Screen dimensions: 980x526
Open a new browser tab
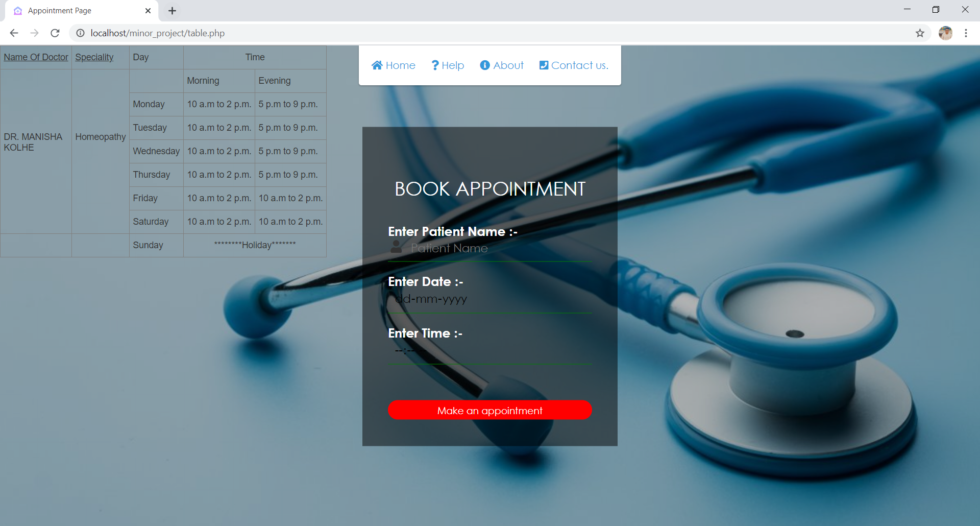point(172,11)
